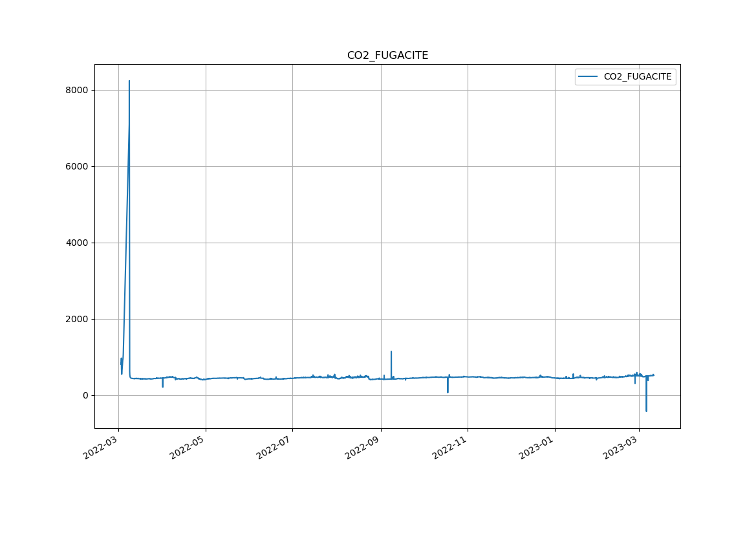The width and height of the screenshot is (756, 535).
Task: Click the chart title CO2_FUGACITE
Action: [x=387, y=56]
